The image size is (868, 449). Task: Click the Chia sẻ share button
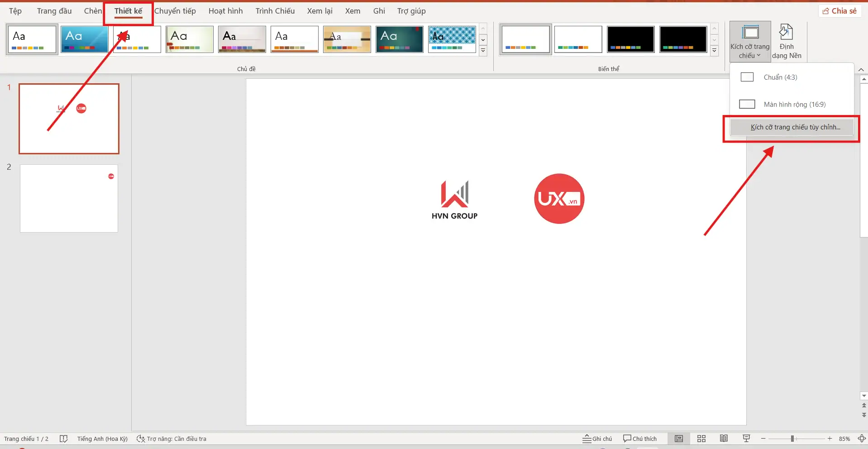click(839, 11)
